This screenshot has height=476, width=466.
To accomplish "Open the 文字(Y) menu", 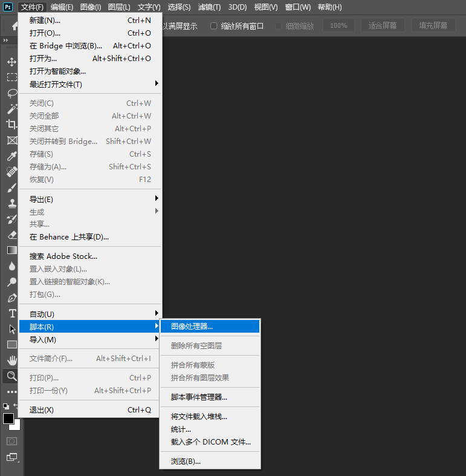I will [x=149, y=7].
